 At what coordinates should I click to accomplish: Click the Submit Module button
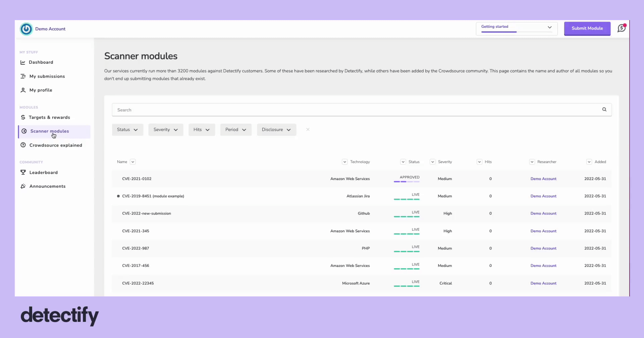(587, 29)
